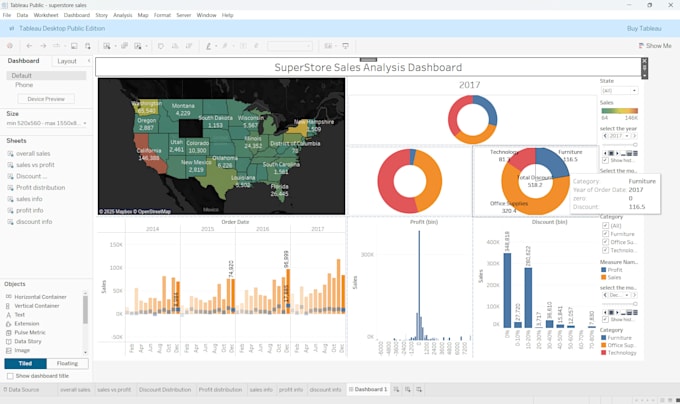Screen dimensions: 680x404
Task: Open the worksheet toolbar icon's dropdown arrow
Action: (115, 46)
